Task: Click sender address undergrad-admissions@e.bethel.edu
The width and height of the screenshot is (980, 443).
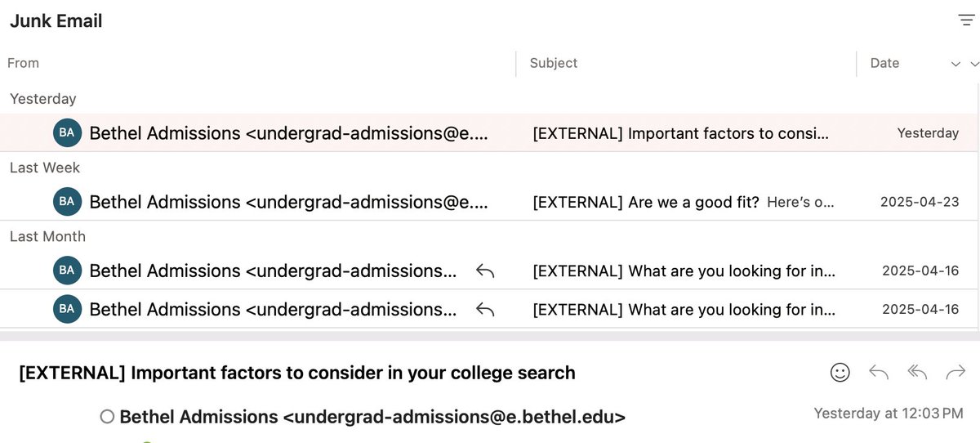Action: pos(454,417)
